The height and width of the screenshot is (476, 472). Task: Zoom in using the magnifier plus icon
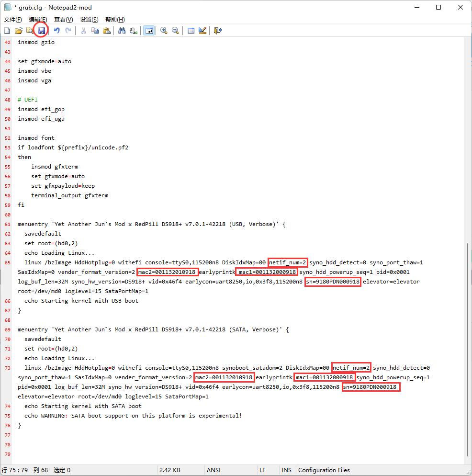(164, 31)
